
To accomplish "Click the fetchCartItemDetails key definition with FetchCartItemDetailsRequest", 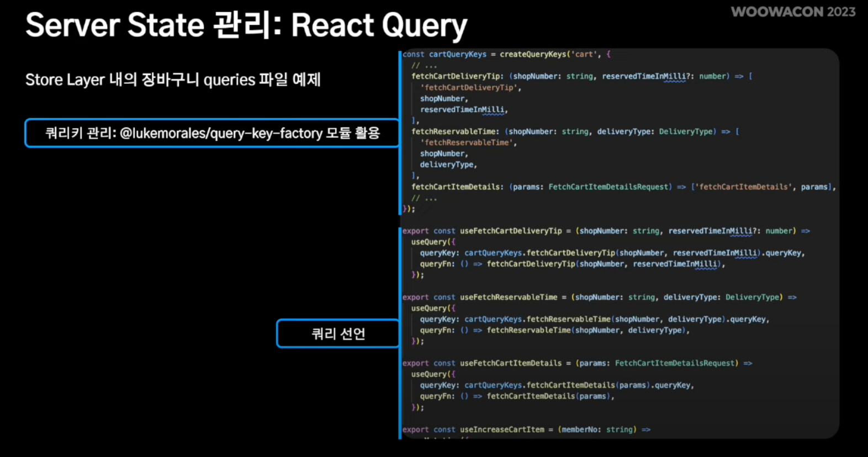I will [623, 187].
